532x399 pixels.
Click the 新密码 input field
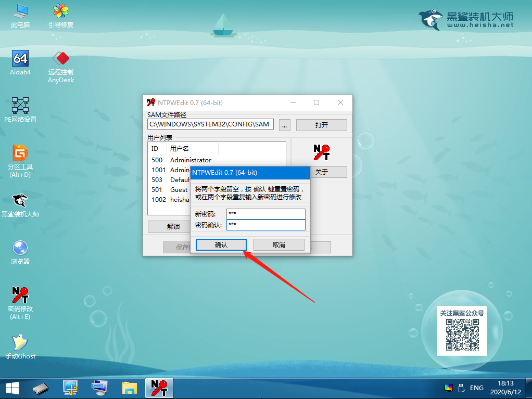[265, 214]
